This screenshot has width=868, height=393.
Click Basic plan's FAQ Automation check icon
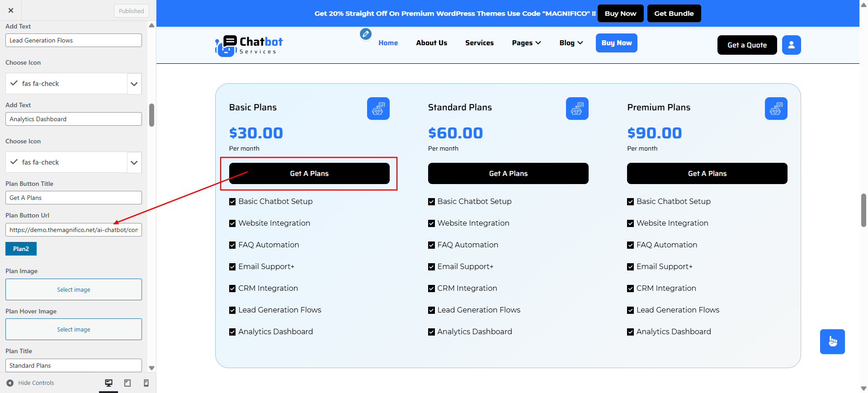tap(232, 245)
